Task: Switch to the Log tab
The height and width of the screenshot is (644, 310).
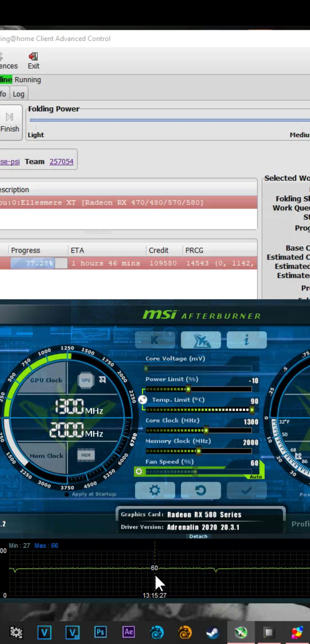Action: pos(19,94)
